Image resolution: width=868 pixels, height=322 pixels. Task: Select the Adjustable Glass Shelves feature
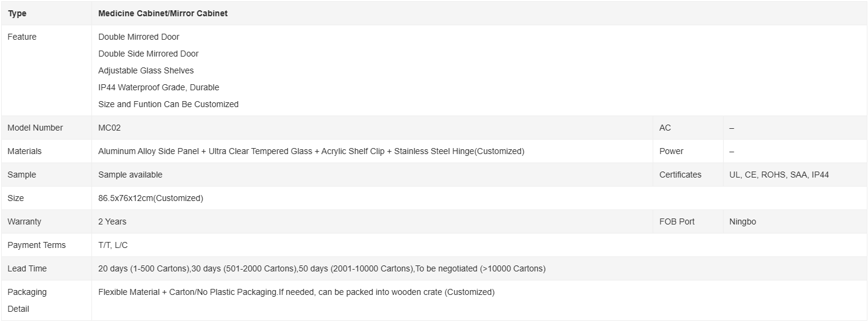[x=146, y=70]
